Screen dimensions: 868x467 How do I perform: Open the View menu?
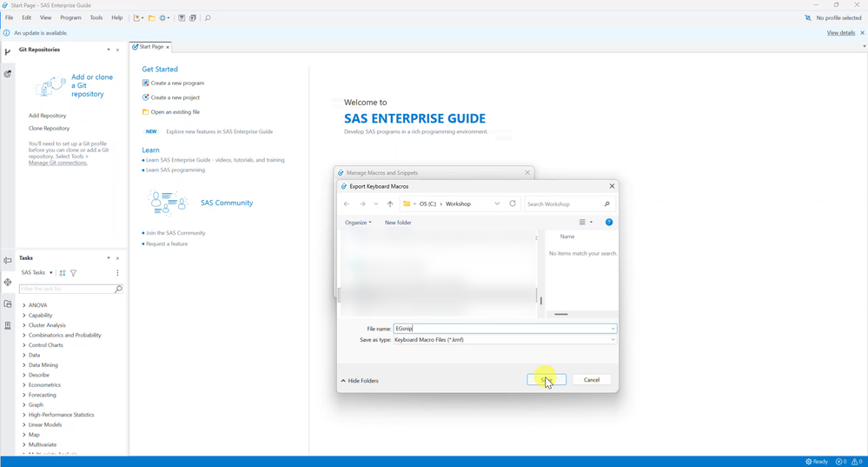point(45,17)
